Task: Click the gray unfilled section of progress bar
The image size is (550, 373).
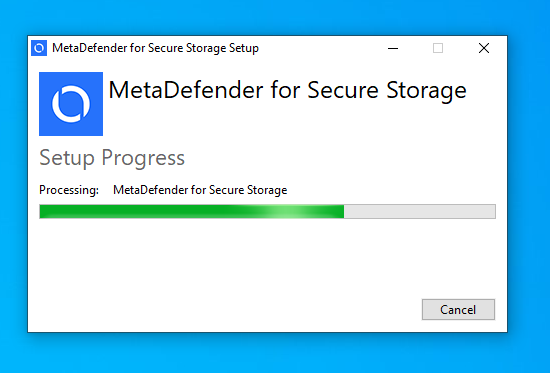Action: (420, 212)
